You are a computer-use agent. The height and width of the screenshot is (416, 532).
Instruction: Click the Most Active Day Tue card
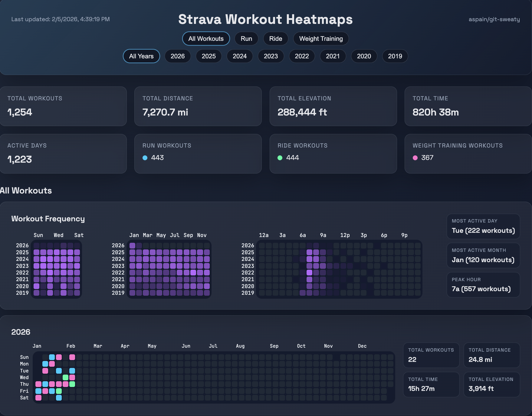click(483, 226)
